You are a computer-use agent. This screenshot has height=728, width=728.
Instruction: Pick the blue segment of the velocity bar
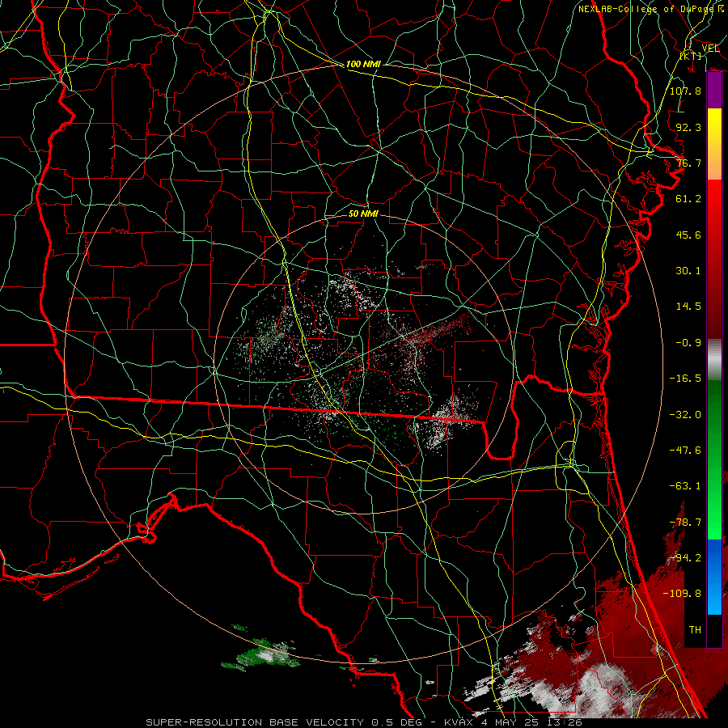point(714,577)
